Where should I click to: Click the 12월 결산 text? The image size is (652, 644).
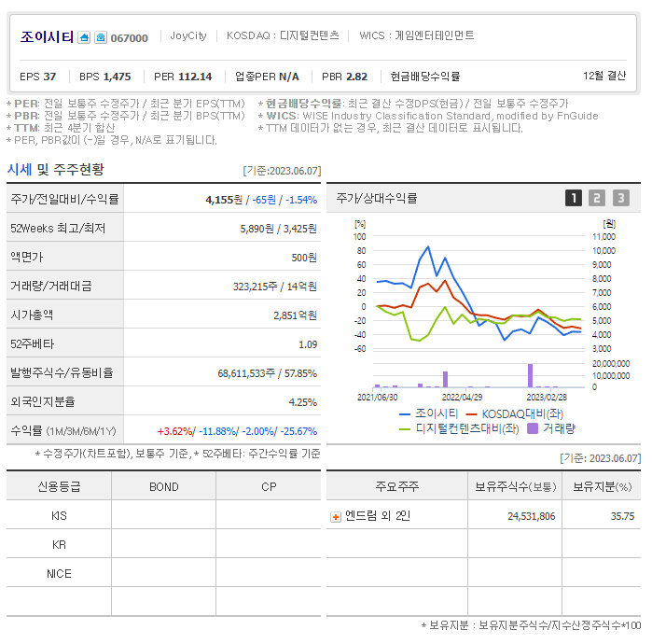pyautogui.click(x=604, y=76)
